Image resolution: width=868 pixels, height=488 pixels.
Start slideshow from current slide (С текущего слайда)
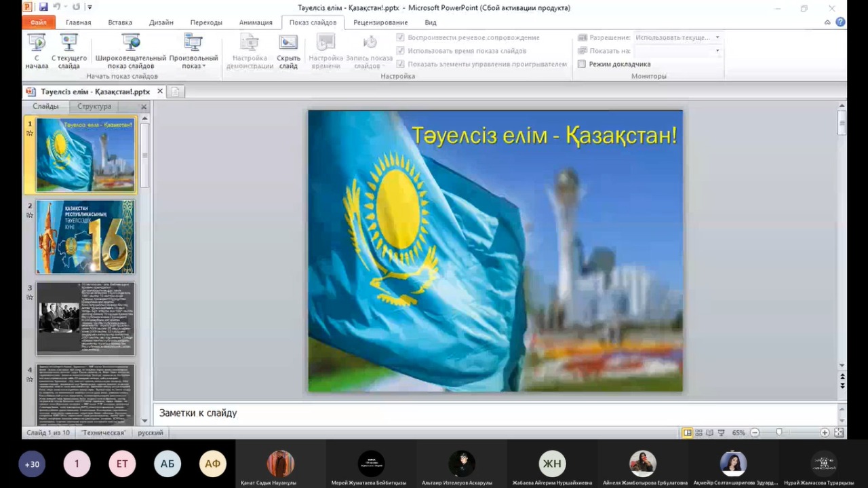tap(68, 52)
